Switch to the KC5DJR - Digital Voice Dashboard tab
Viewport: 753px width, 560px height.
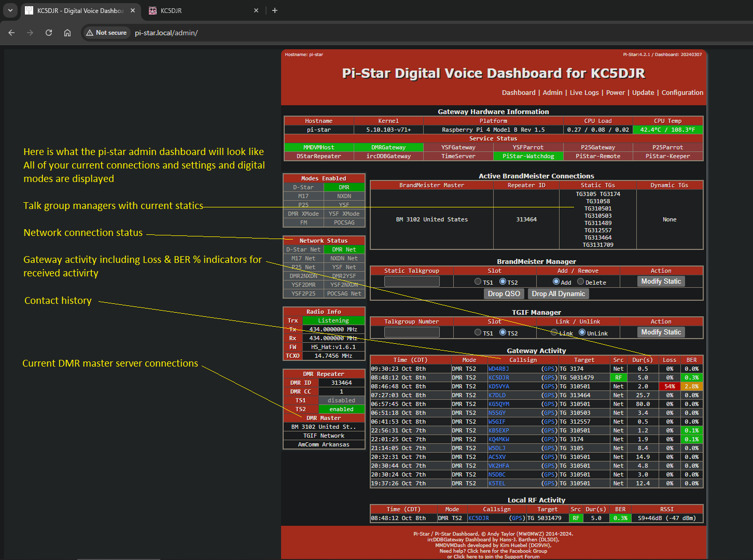pyautogui.click(x=80, y=10)
